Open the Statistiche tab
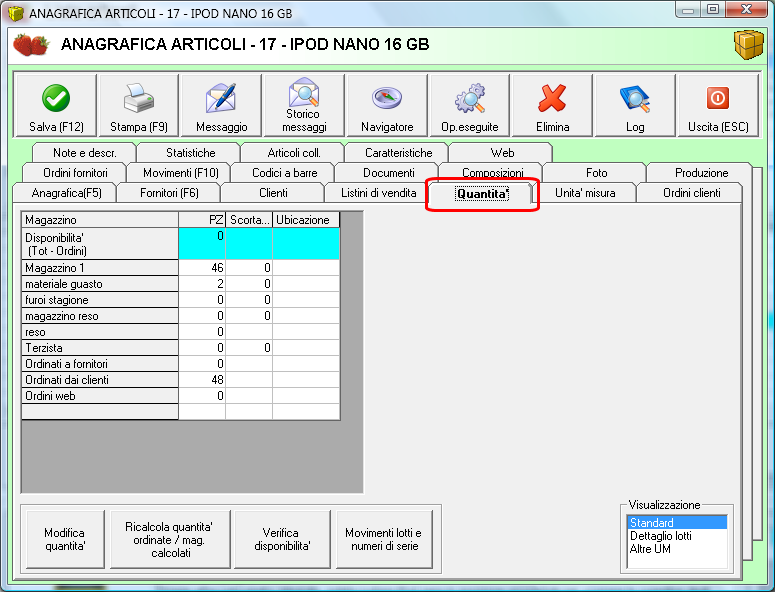 click(190, 153)
